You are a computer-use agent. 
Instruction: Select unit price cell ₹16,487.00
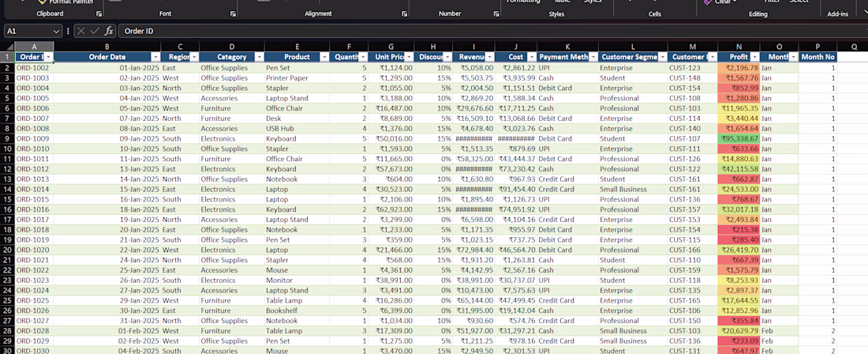[391, 108]
